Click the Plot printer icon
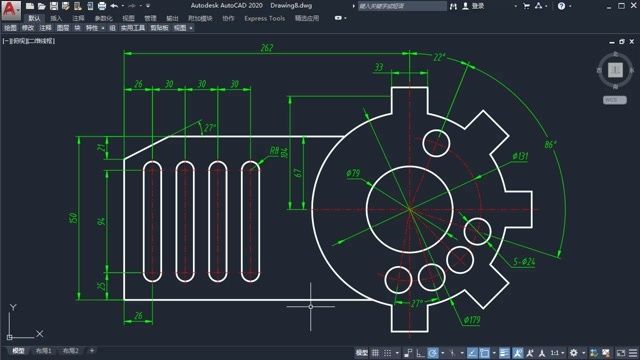This screenshot has width=640, height=360. pos(102,6)
